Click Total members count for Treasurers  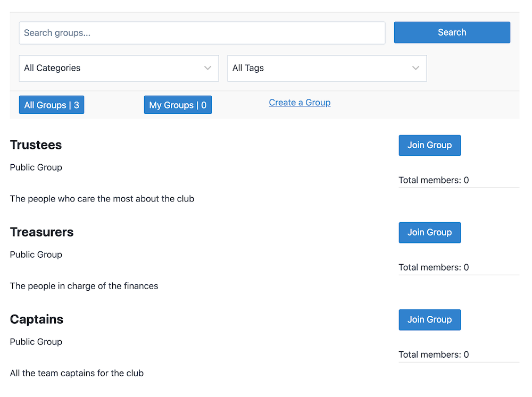tap(434, 267)
